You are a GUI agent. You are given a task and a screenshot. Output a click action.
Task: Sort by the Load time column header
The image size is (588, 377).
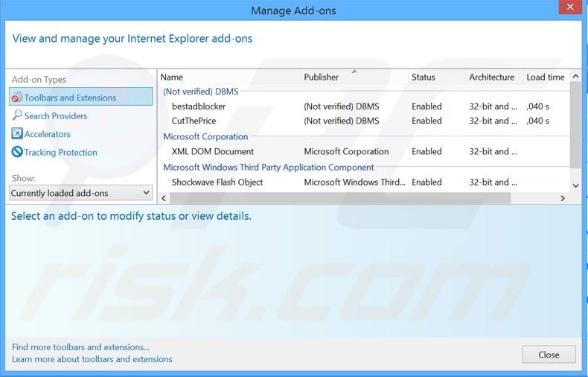pyautogui.click(x=546, y=77)
